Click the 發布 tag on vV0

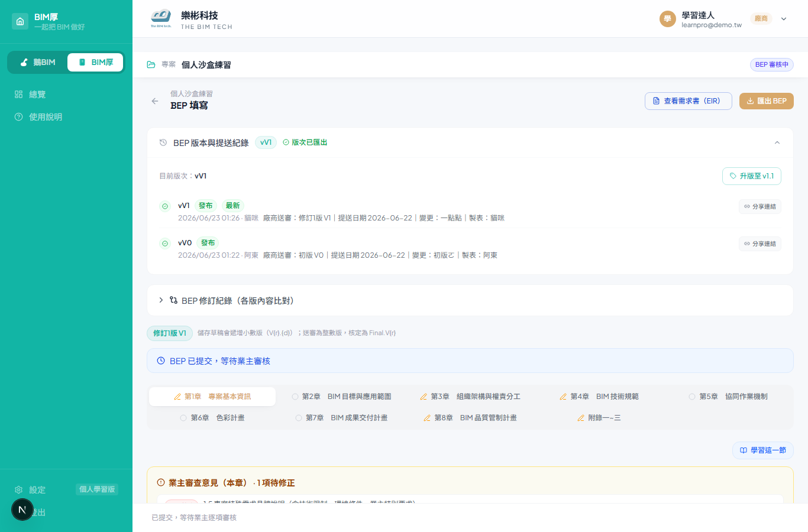(208, 243)
